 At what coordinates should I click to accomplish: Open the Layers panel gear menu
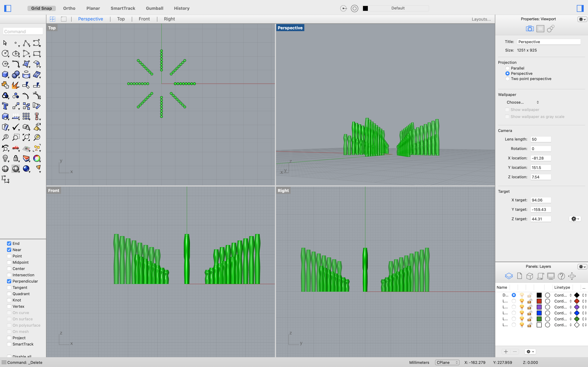click(x=582, y=267)
